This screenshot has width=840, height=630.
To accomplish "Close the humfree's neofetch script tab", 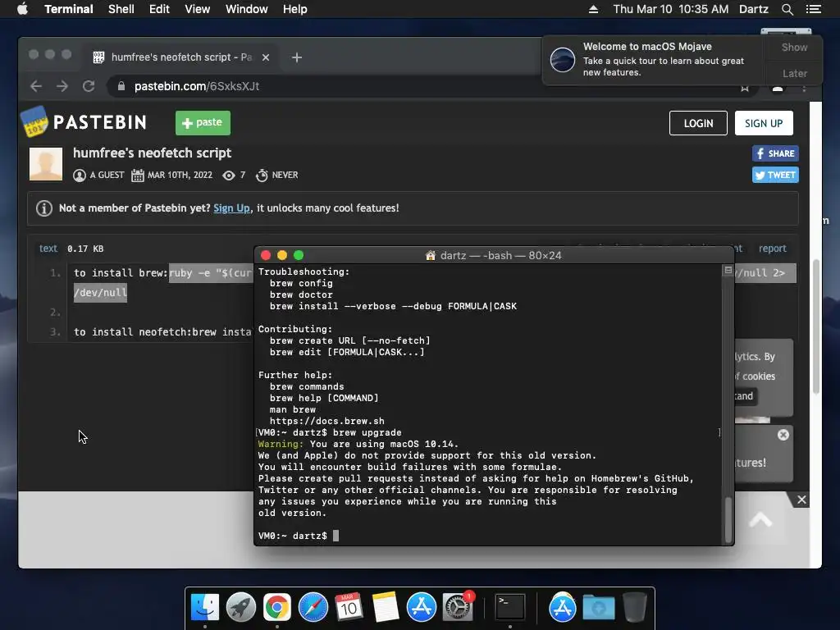I will click(266, 57).
